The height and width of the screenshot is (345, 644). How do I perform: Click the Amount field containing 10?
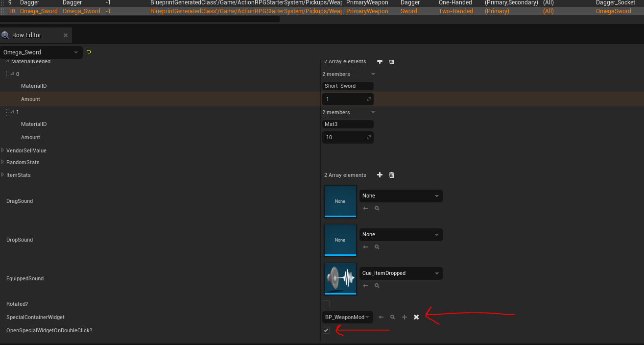pos(348,137)
